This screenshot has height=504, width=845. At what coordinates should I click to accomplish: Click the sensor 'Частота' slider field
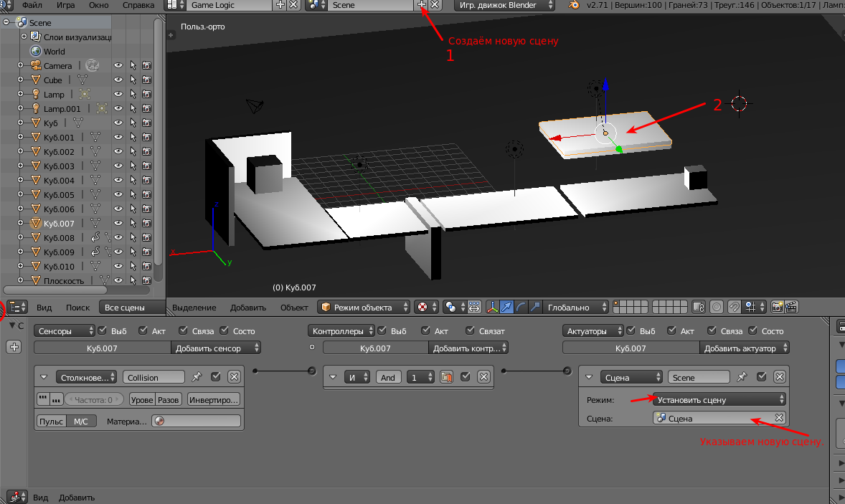tap(95, 400)
